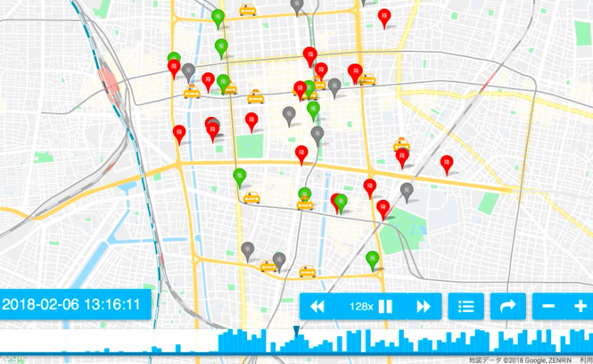Click the rightmost red pin marker

click(x=447, y=163)
